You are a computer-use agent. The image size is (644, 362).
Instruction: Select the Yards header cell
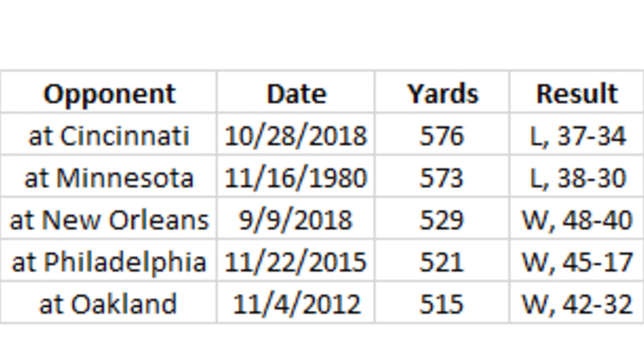click(442, 92)
